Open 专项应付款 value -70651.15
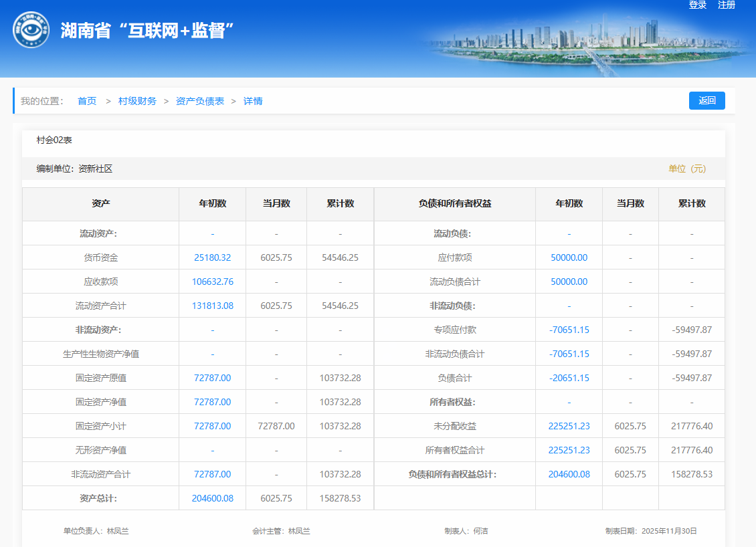 (569, 330)
